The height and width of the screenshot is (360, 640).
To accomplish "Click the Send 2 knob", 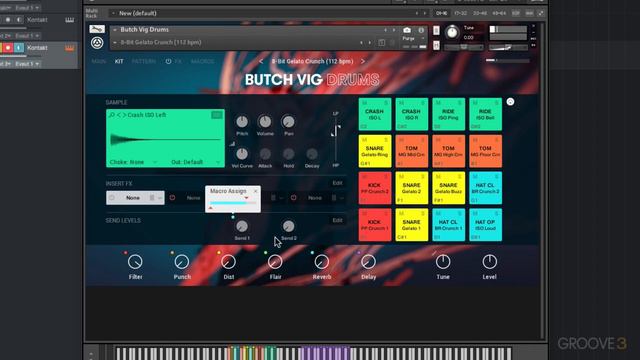I will tap(288, 226).
